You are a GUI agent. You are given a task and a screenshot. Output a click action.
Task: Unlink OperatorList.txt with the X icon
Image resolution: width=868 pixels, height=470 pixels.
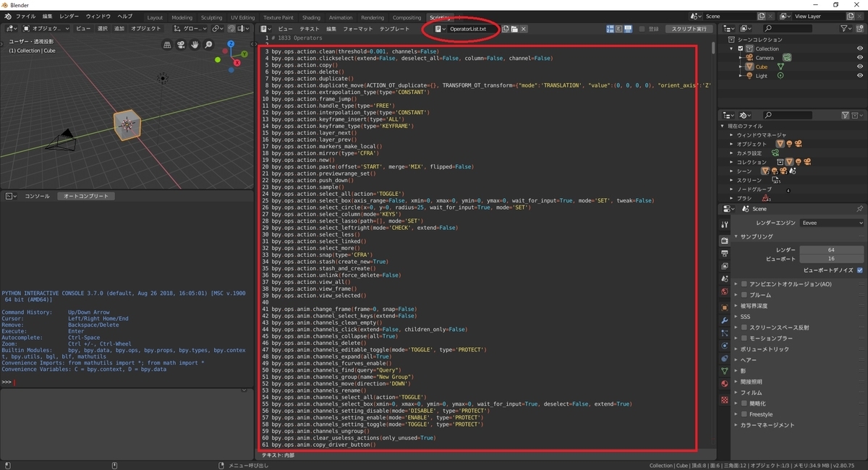(523, 29)
